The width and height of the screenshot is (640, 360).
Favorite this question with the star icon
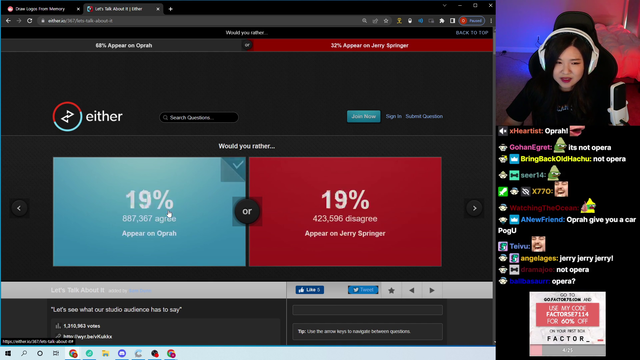click(391, 290)
